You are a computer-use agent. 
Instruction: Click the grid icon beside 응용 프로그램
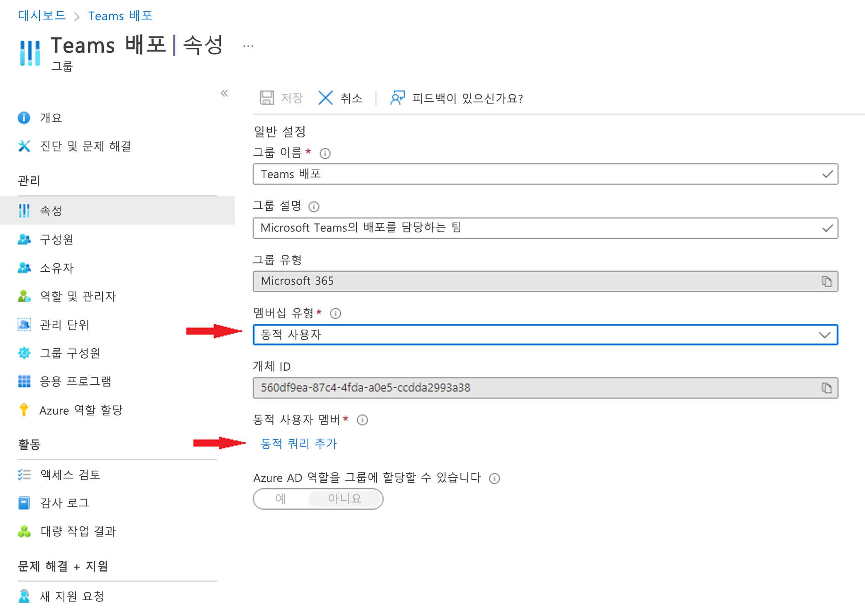(x=24, y=381)
